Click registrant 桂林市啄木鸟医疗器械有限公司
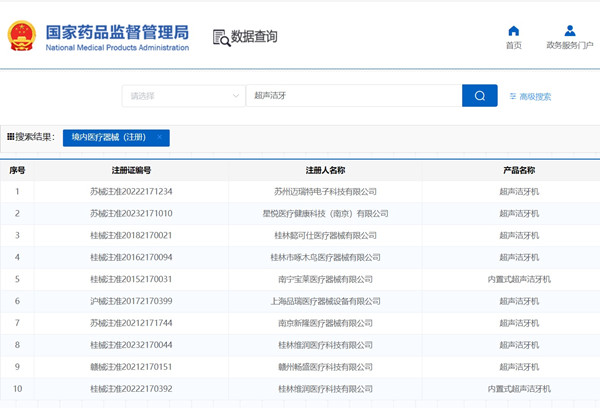Viewport: 600px width, 408px height. pos(325,257)
